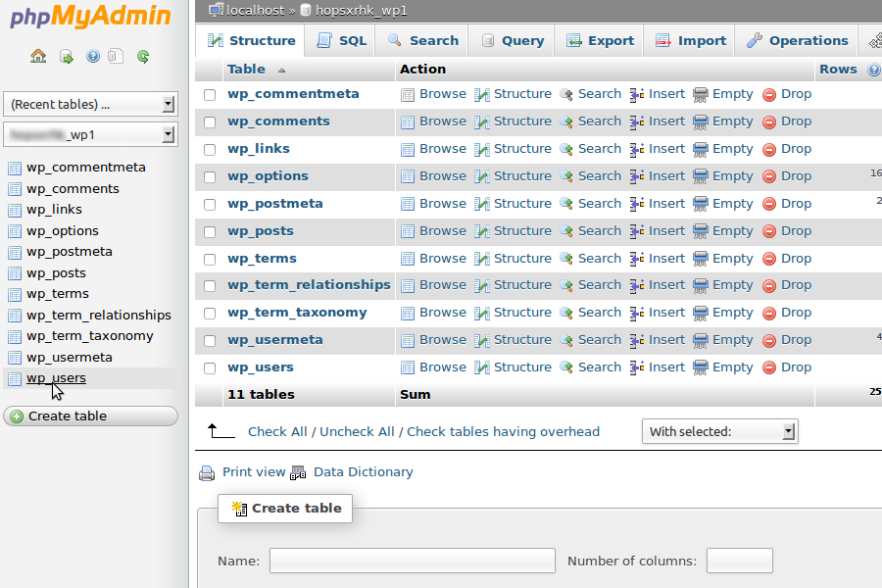Select wp_term_taxonomy in the sidebar list
Viewport: 882px width, 588px height.
click(90, 336)
